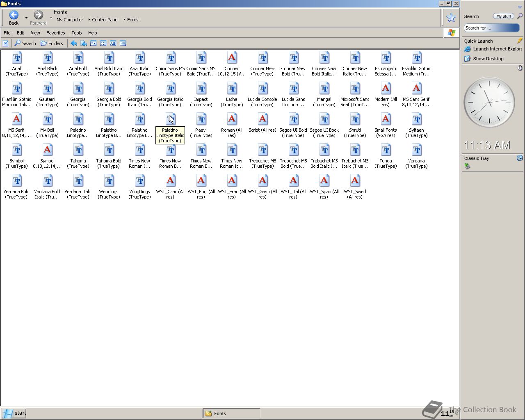525x420 pixels.
Task: Click the sidebar search magnifier icon
Action: pos(520,16)
